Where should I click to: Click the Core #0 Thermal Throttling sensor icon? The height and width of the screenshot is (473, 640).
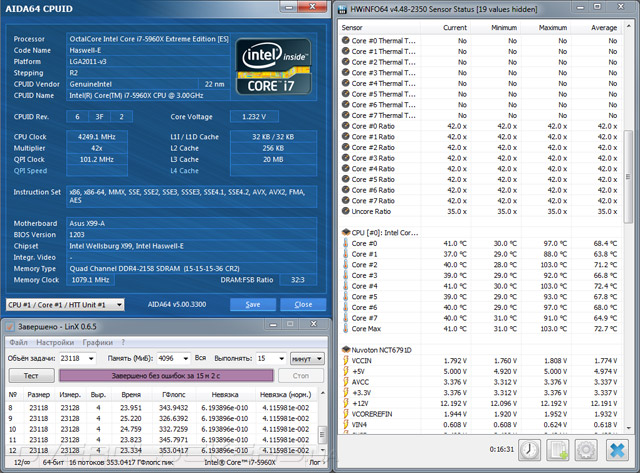click(x=346, y=40)
